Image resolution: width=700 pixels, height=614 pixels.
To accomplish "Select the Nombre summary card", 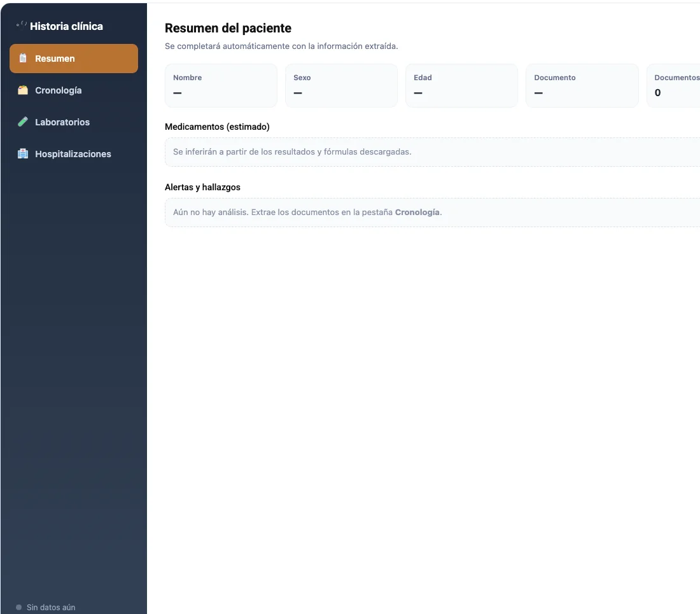I will [x=221, y=85].
